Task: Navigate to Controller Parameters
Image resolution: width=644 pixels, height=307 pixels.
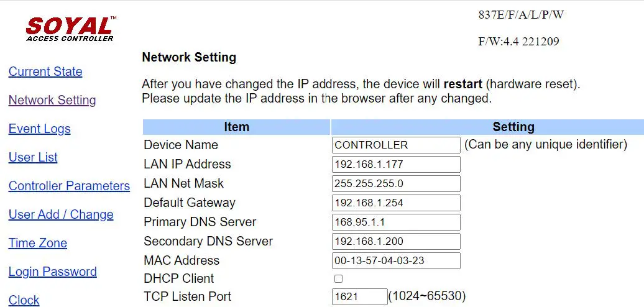Action: coord(69,186)
